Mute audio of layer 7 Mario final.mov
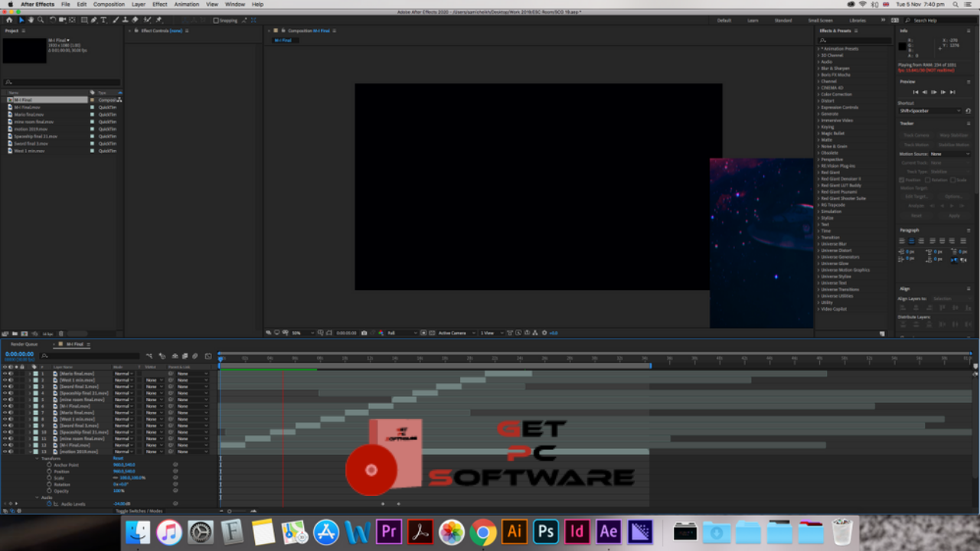 [x=11, y=412]
